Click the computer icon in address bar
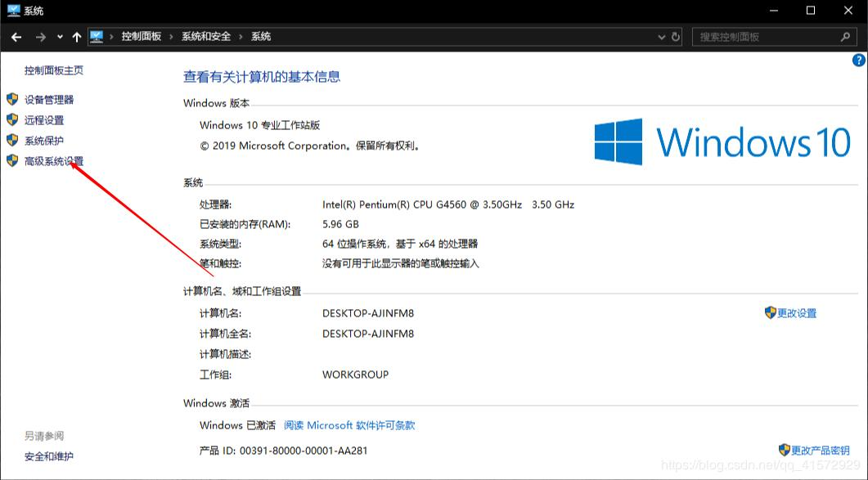 [97, 37]
